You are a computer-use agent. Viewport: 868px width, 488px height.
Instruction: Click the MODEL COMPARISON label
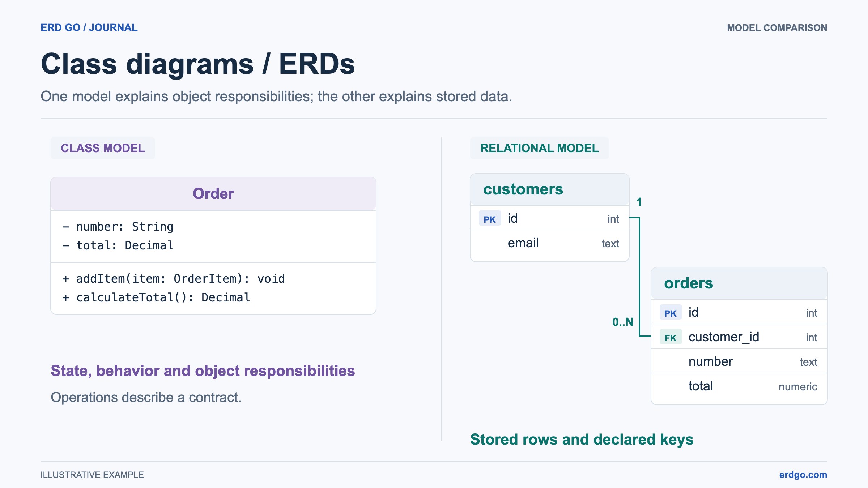(x=777, y=28)
